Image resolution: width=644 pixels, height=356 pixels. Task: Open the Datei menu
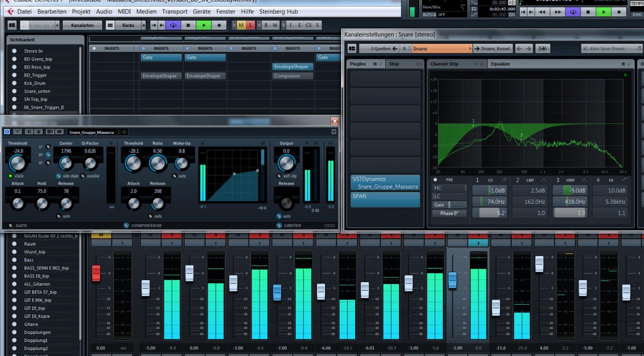click(x=24, y=12)
